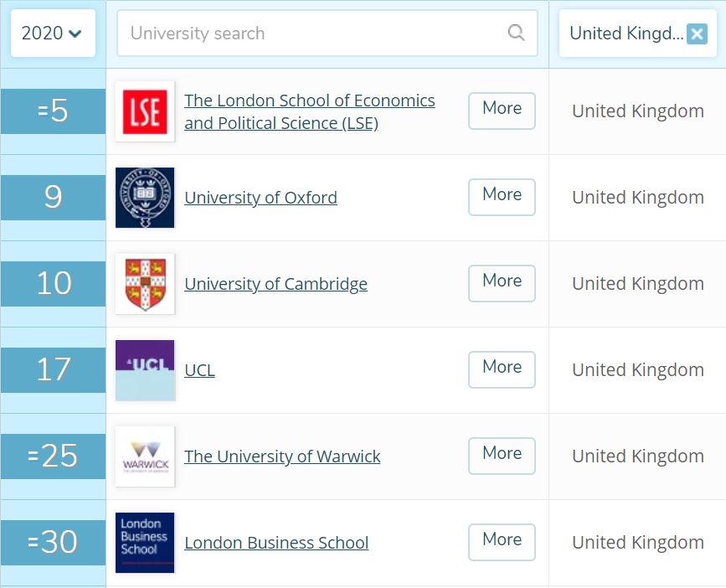Viewport: 726px width, 588px height.
Task: Open the University of Oxford link
Action: (260, 199)
